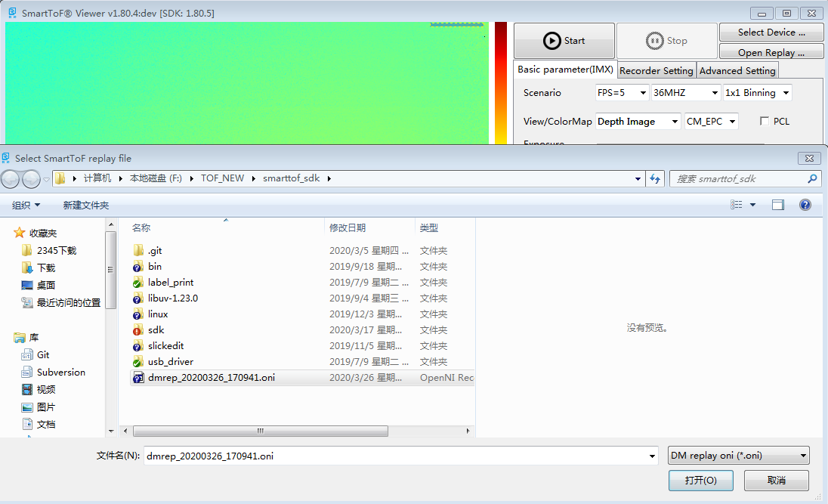Click the refresh icon beside the address bar
Viewport: 828px width, 504px height.
[x=655, y=178]
